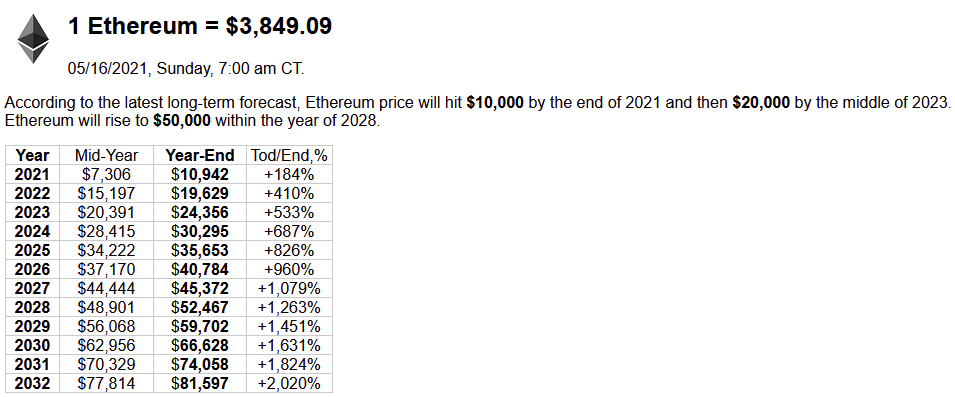Click the date line 05/16/2021, Sunday
Image resolution: width=955 pixels, height=397 pixels.
pos(186,69)
